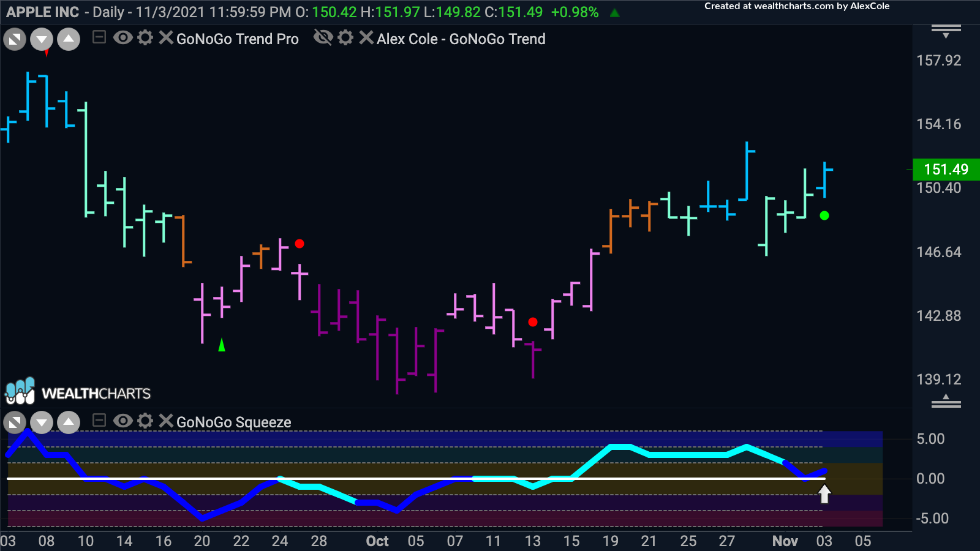Open settings for GoNoGo Squeeze
The width and height of the screenshot is (980, 551).
tap(145, 421)
